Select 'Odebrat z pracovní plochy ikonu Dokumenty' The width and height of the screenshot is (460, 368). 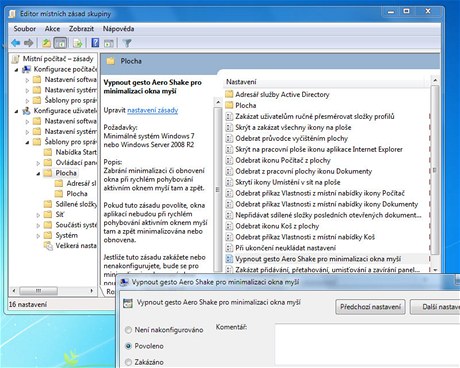tap(304, 171)
